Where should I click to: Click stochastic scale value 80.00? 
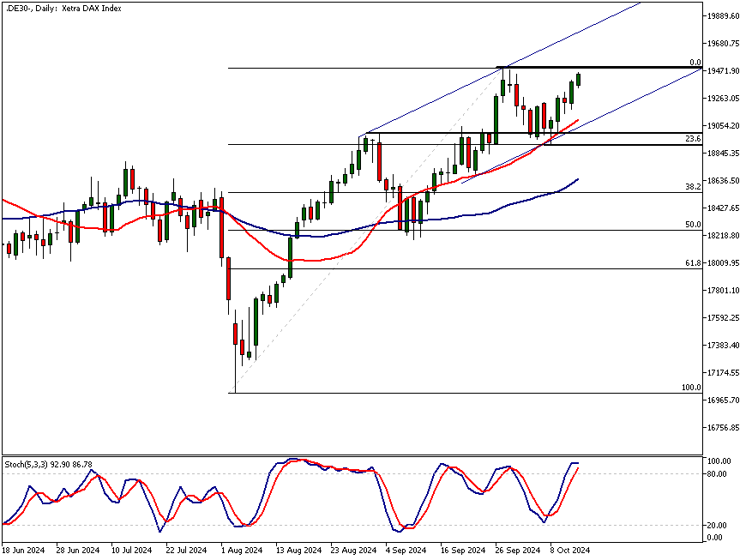718,473
